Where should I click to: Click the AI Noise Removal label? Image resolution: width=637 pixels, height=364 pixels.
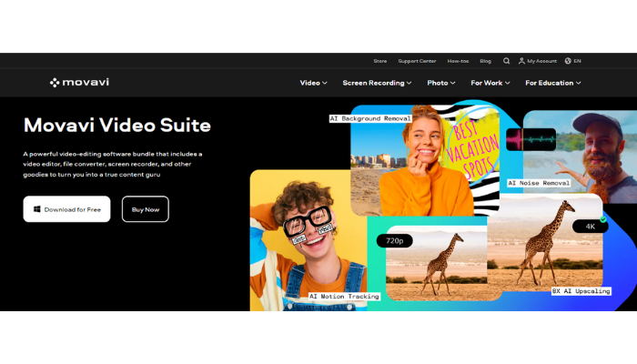pyautogui.click(x=539, y=183)
